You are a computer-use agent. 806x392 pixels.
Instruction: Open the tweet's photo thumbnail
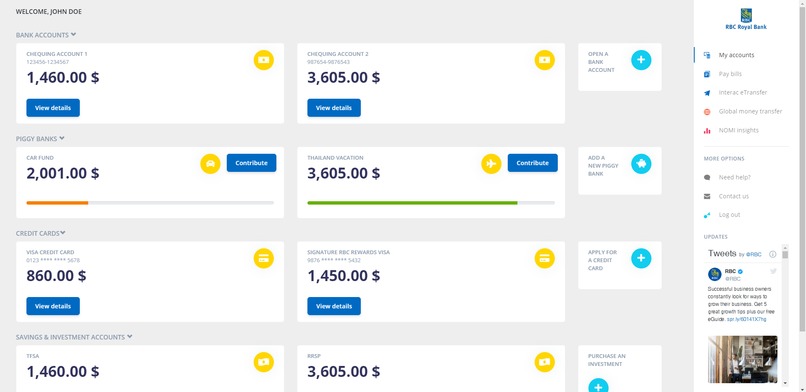coord(742,359)
